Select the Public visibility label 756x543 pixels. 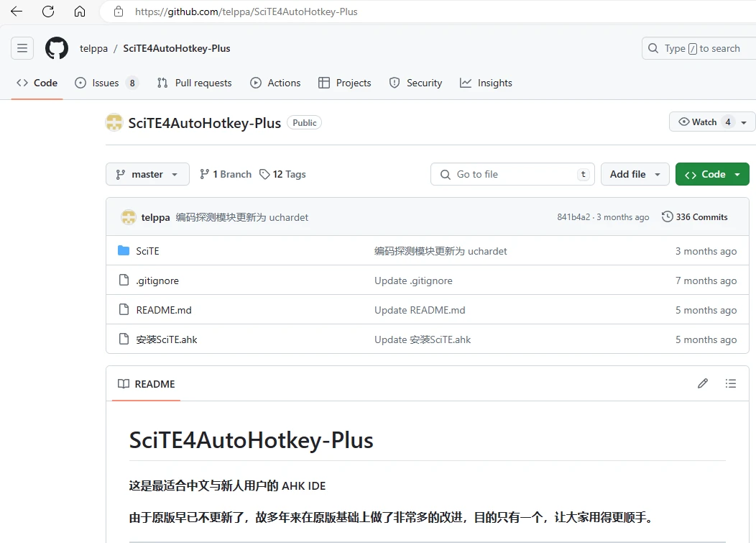point(304,122)
